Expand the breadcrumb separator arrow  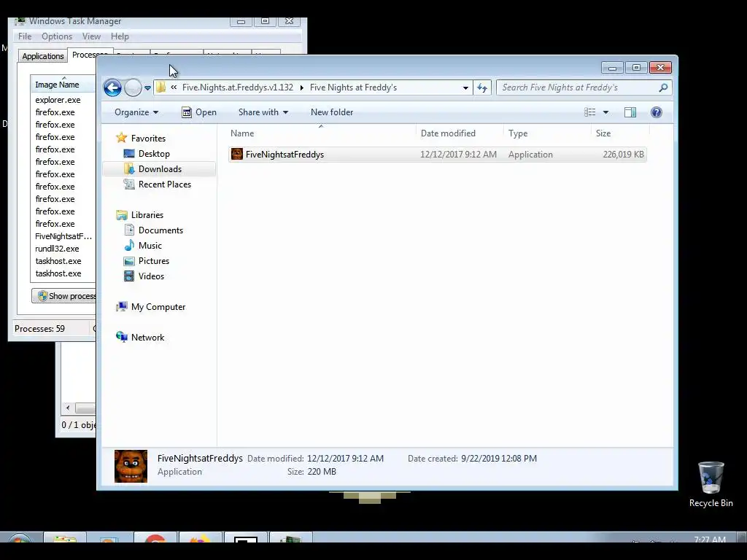tap(301, 87)
